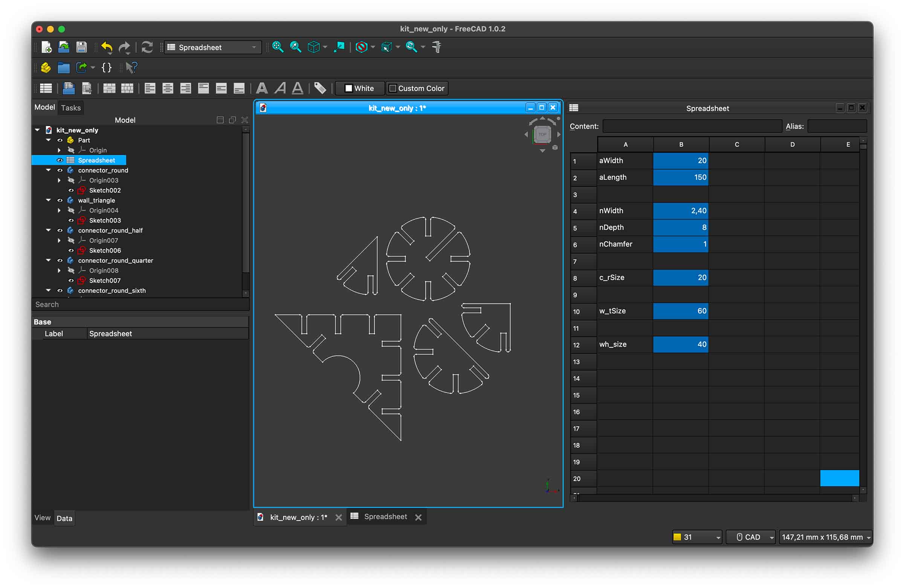
Task: Collapse the connector_round_half tree node
Action: tap(48, 230)
